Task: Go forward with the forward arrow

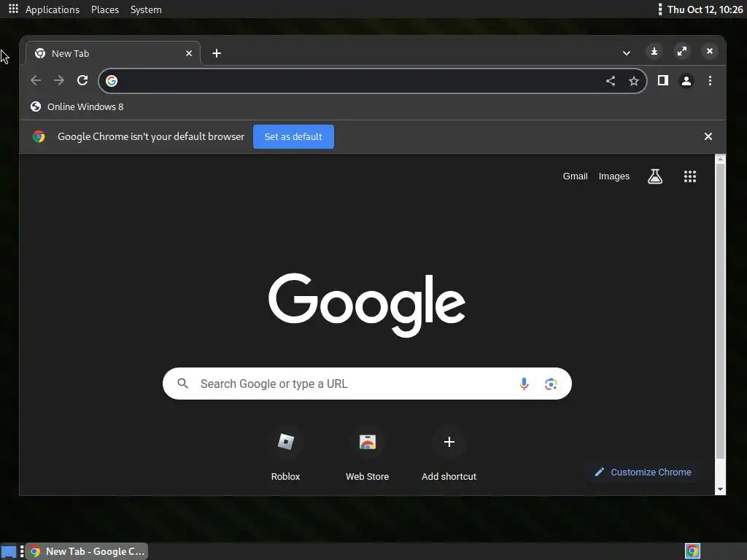Action: point(59,80)
